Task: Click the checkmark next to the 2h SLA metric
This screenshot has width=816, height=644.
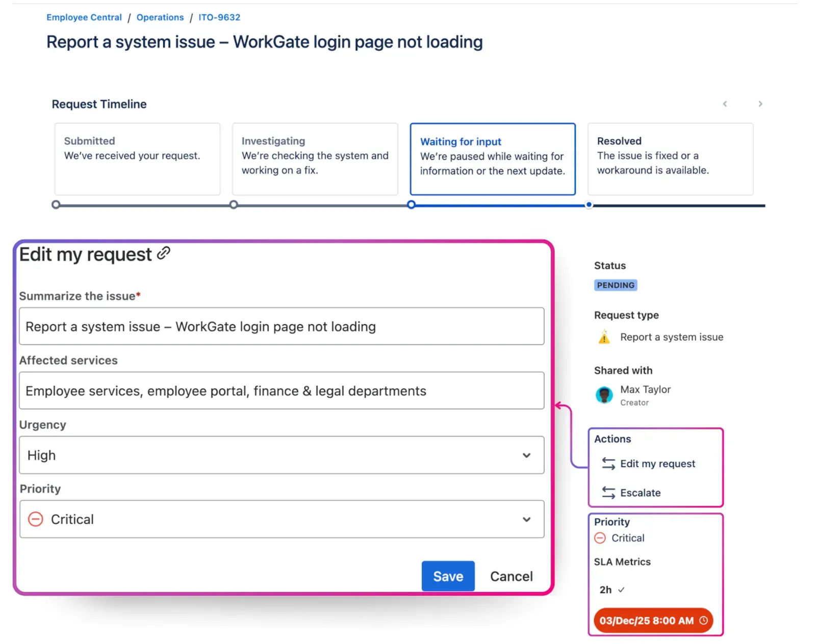Action: pyautogui.click(x=622, y=589)
